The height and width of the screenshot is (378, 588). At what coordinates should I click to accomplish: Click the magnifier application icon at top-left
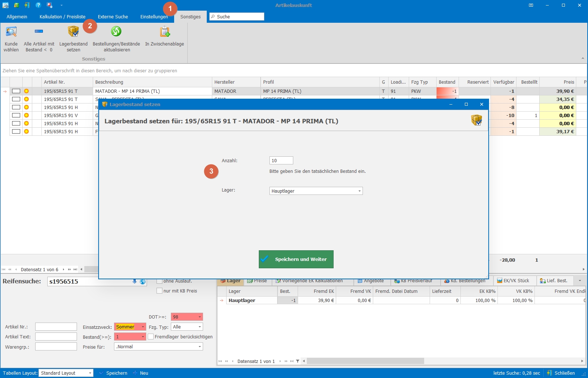tap(5, 5)
